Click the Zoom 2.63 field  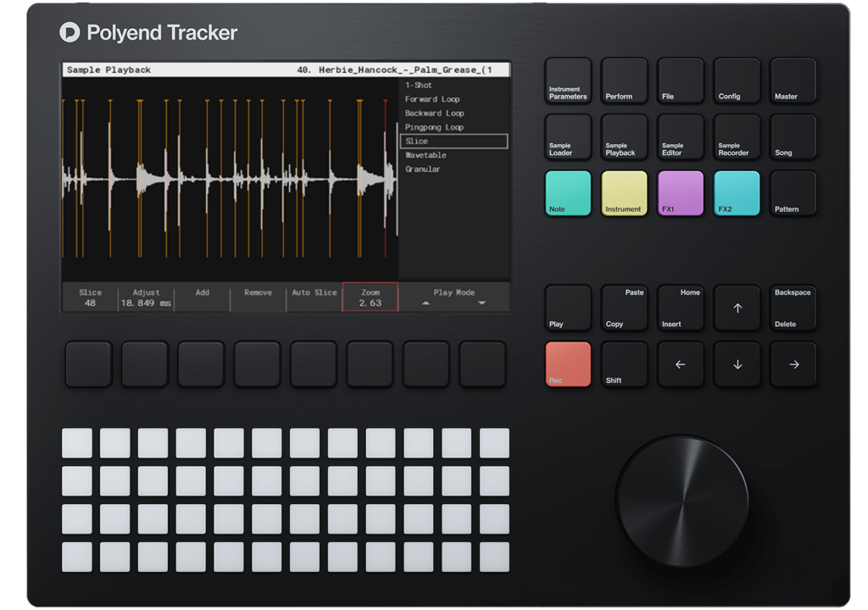coord(370,297)
